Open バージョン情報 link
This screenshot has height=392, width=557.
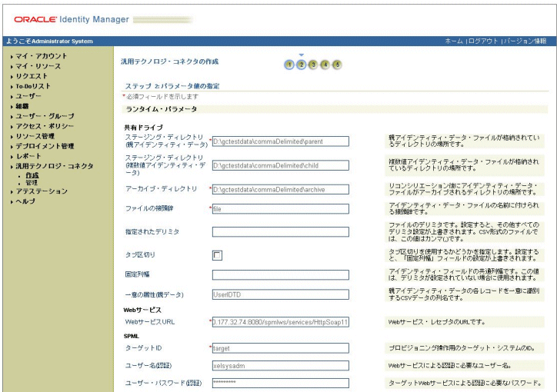point(525,42)
